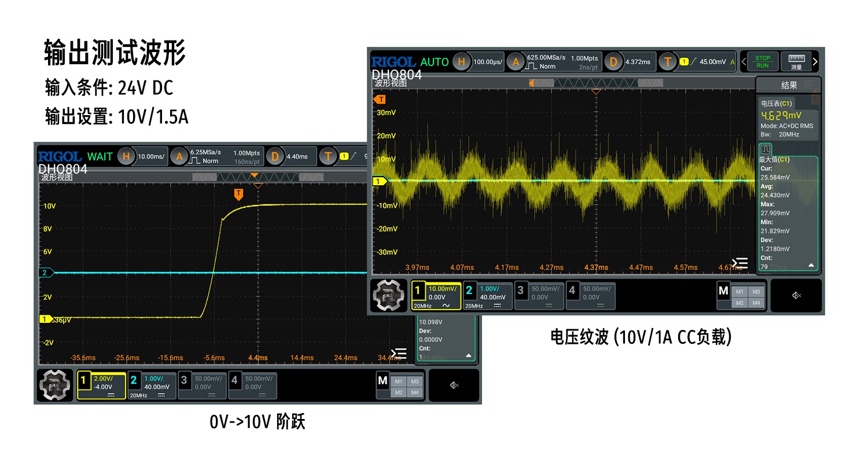868x463 pixels.
Task: Open Math (M) menu on step scope
Action: (x=382, y=380)
